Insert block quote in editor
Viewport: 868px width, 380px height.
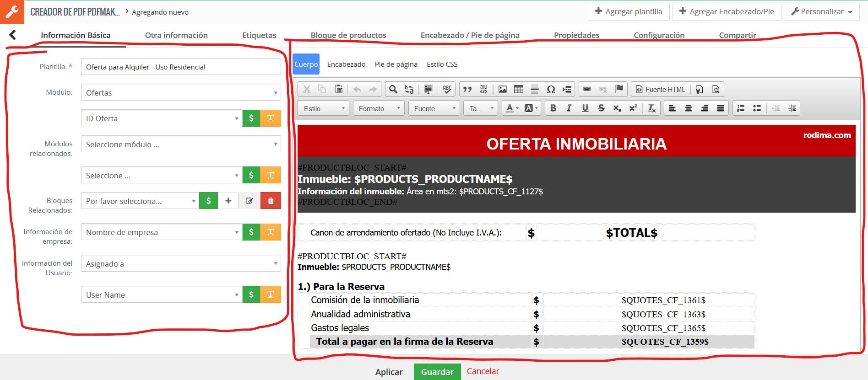467,89
